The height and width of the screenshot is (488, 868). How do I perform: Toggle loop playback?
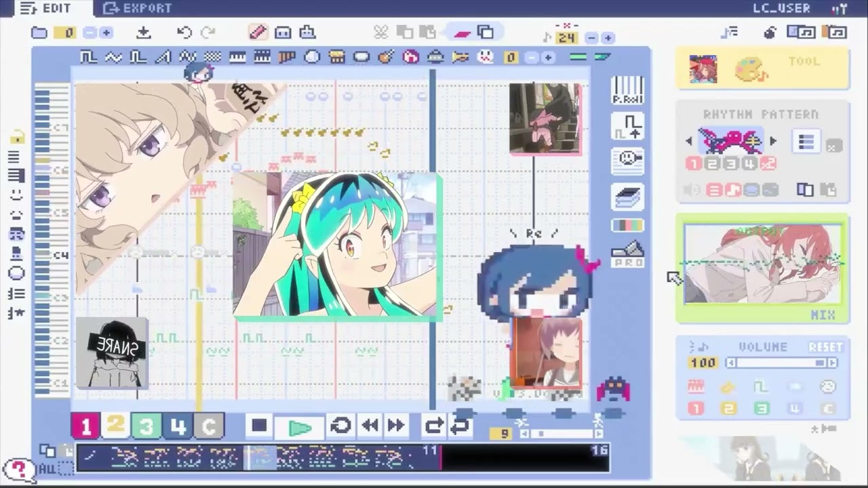340,426
